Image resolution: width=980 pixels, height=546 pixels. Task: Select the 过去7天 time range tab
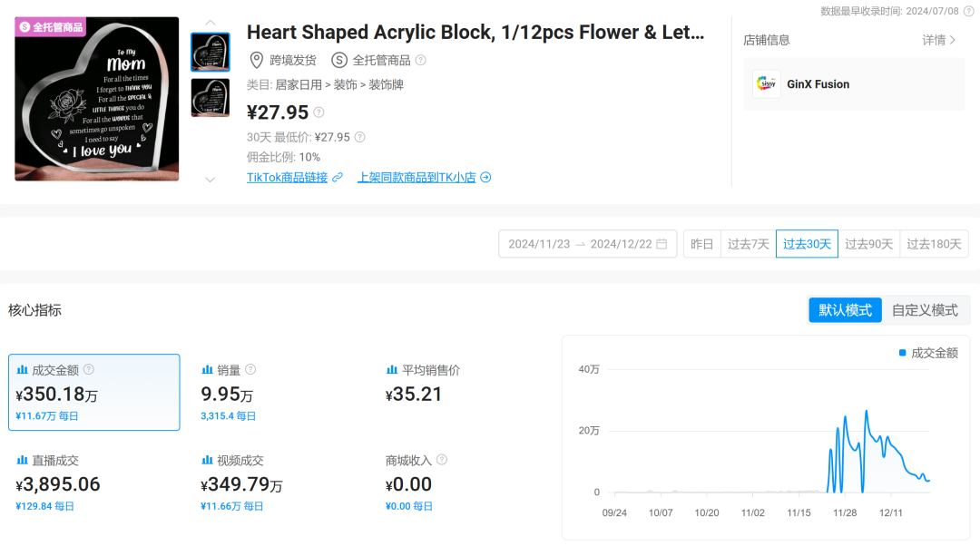pyautogui.click(x=748, y=244)
